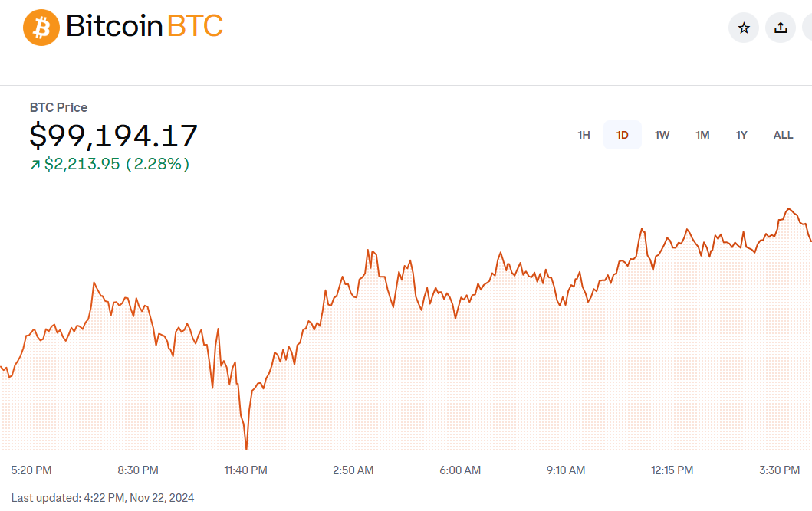The width and height of the screenshot is (812, 511).
Task: Add Bitcoin to watchlist with star icon
Action: 744,28
